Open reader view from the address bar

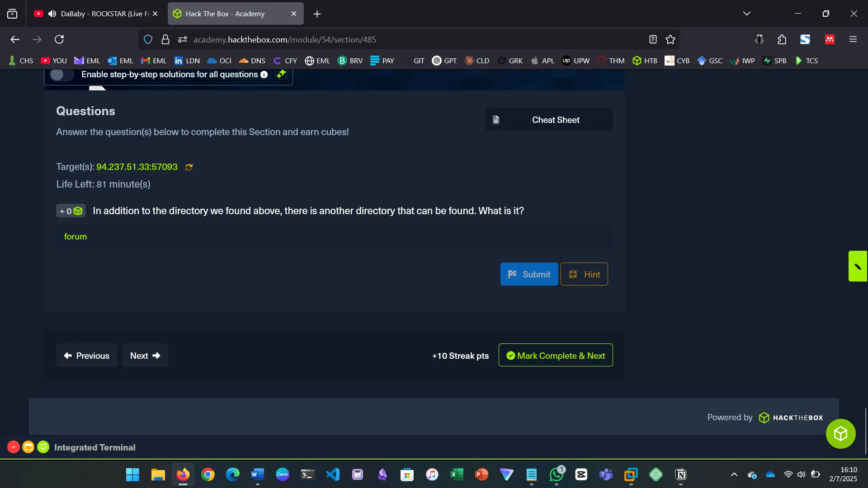click(653, 39)
